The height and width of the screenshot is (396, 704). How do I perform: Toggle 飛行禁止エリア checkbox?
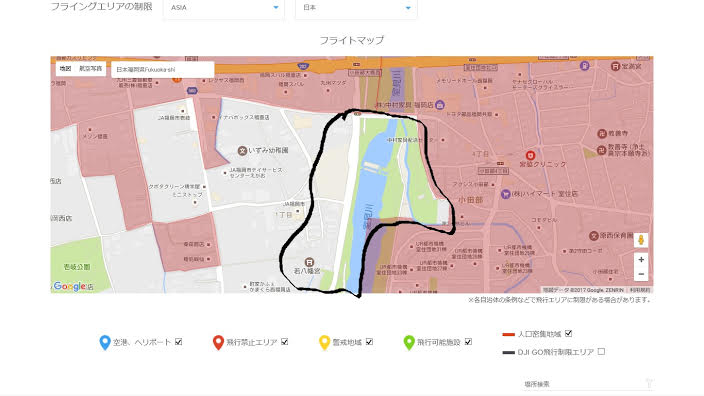[284, 342]
